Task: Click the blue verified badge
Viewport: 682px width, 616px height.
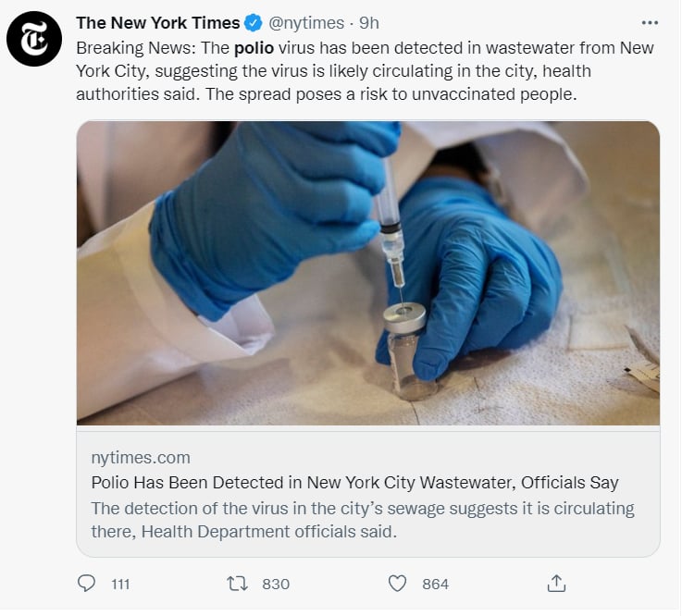Action: point(254,23)
